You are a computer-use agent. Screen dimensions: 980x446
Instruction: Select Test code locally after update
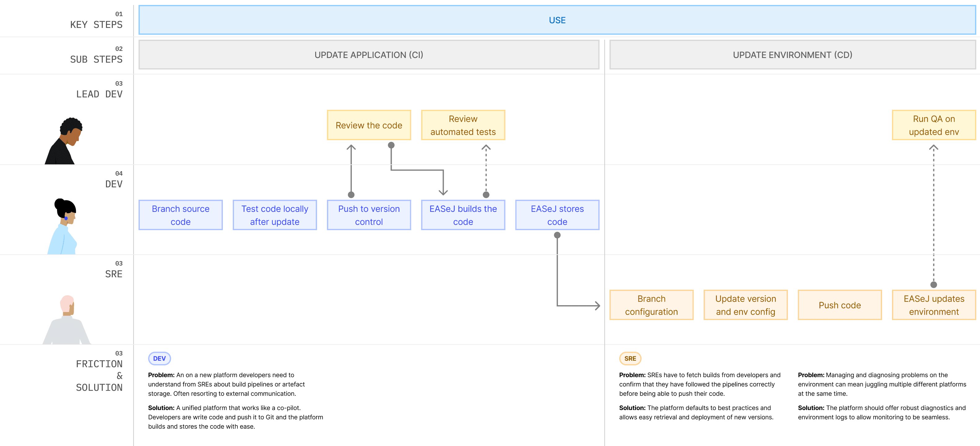(x=274, y=215)
